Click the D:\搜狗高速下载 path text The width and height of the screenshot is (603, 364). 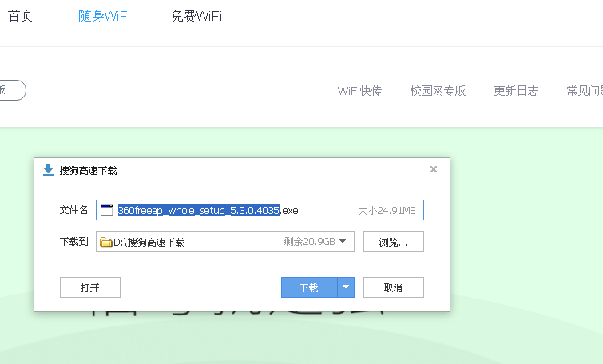click(x=149, y=242)
